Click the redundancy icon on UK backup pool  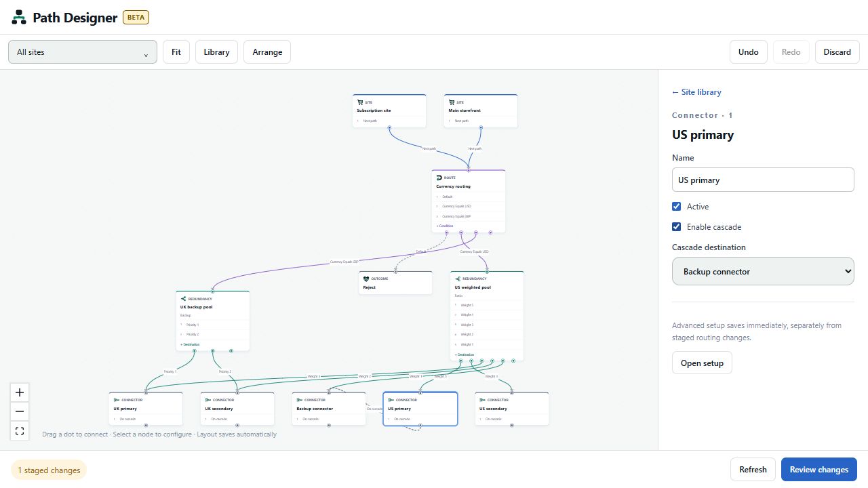[184, 298]
